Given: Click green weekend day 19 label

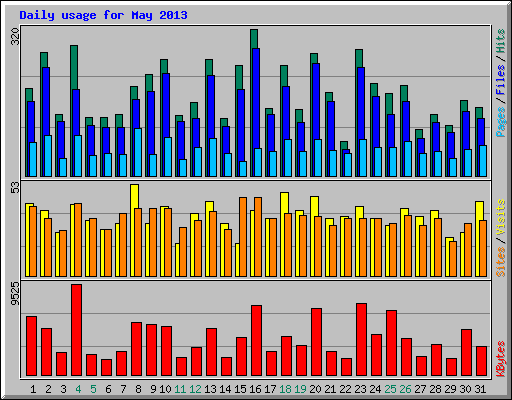Looking at the screenshot, I should [x=300, y=389].
